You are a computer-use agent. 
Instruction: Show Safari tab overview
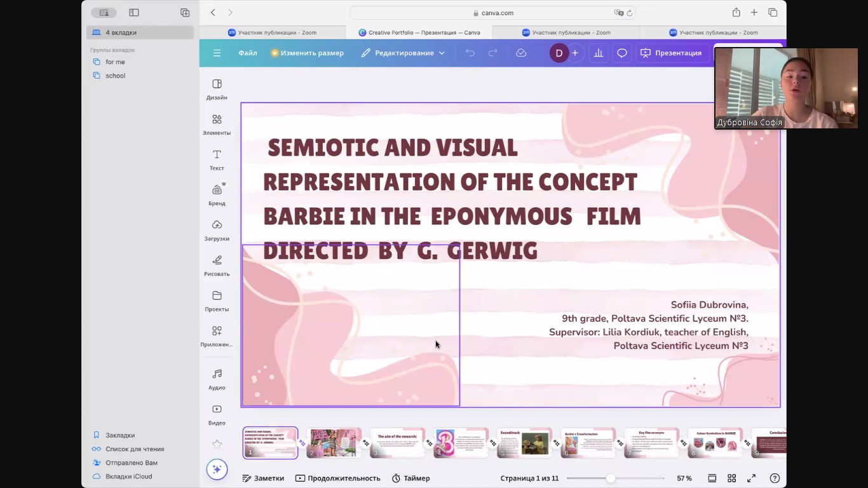[x=773, y=13]
